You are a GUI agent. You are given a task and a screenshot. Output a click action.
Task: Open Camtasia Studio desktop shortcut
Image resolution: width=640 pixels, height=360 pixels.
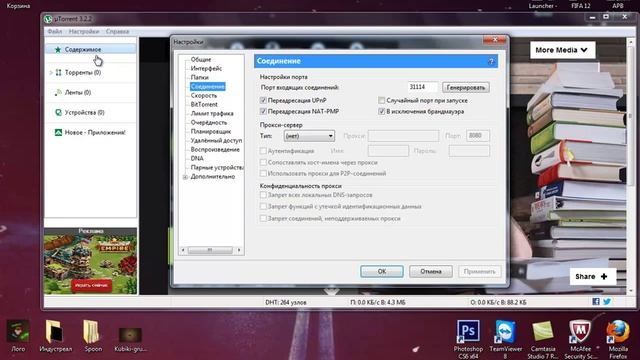(543, 331)
